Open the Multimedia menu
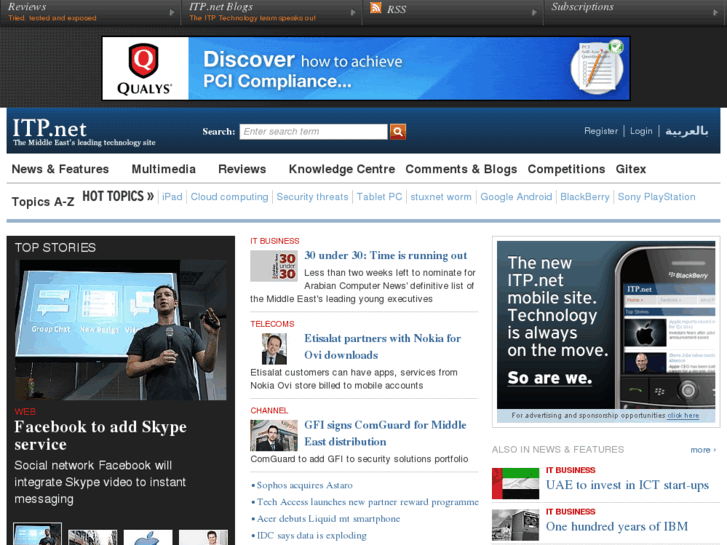 164,169
